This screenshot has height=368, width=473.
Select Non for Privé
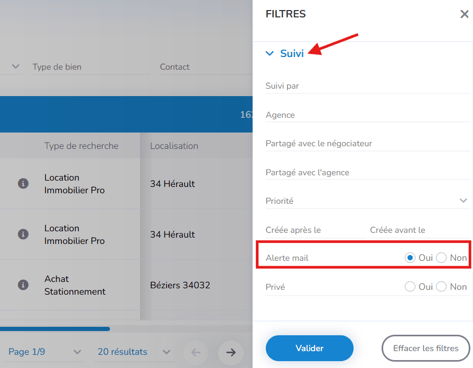click(x=441, y=287)
